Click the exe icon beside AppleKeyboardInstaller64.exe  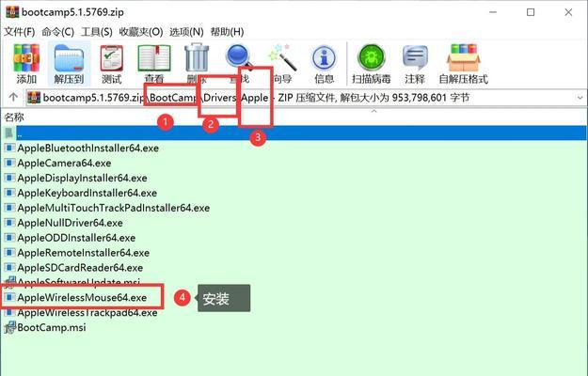click(9, 193)
